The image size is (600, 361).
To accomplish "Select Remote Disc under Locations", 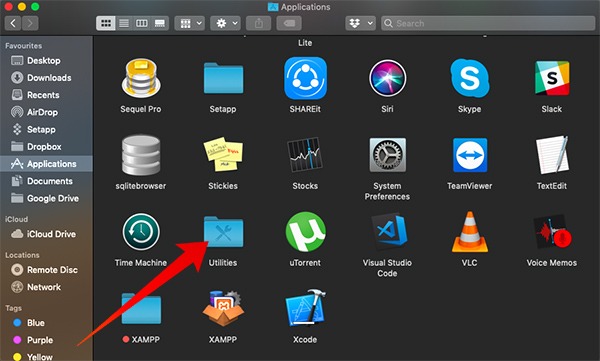I will coord(46,270).
